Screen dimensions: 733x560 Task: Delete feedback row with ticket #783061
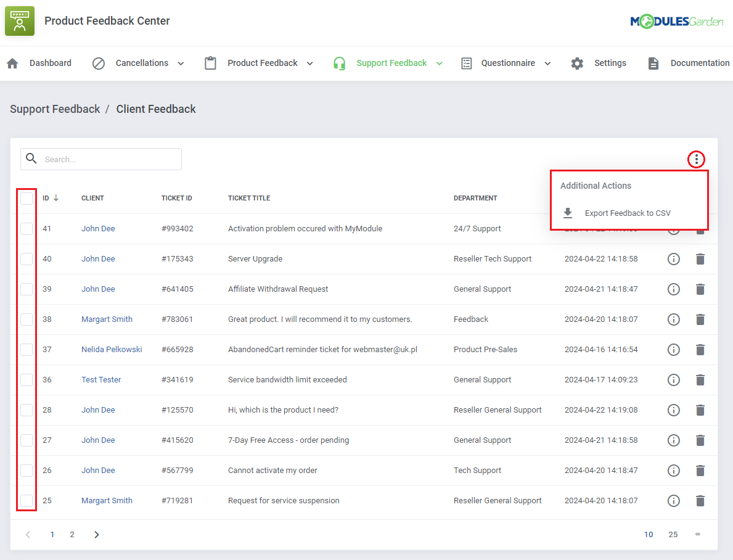[x=700, y=319]
